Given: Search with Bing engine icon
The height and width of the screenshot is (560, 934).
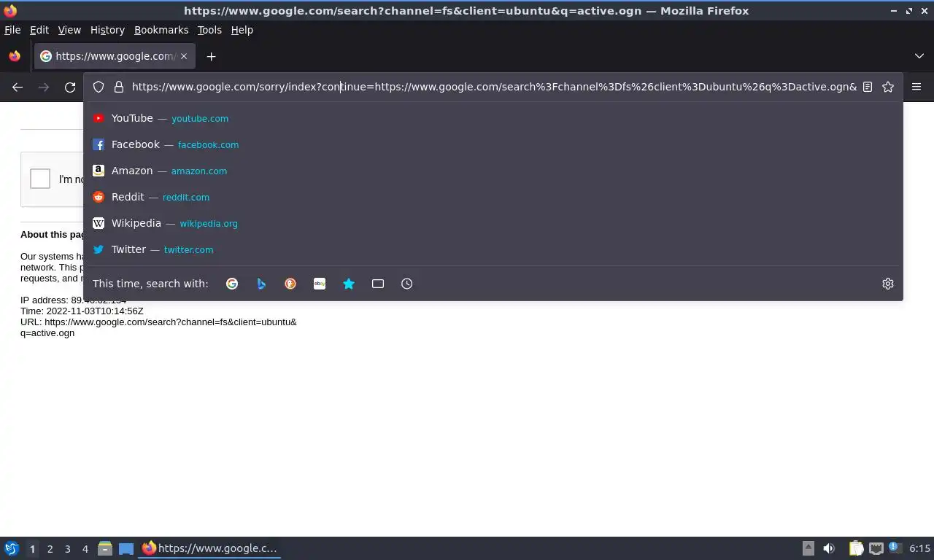Looking at the screenshot, I should pyautogui.click(x=261, y=284).
